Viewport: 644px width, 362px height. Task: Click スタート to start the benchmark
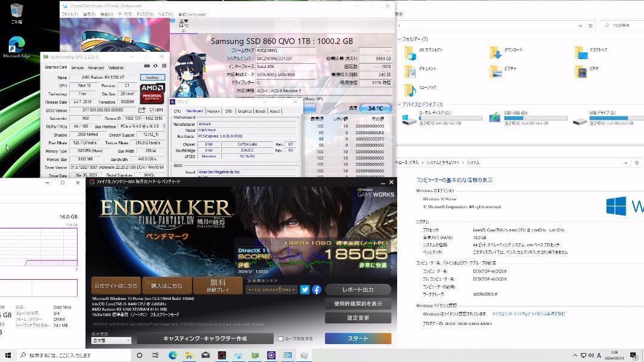pos(357,338)
